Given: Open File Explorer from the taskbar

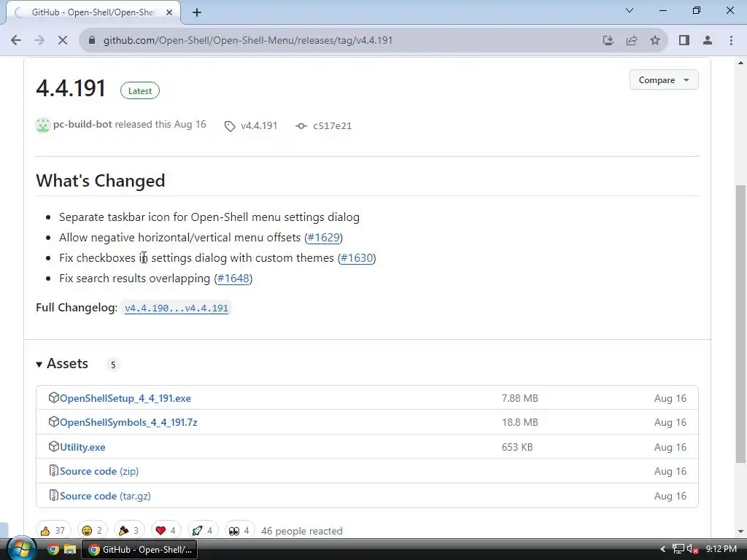Looking at the screenshot, I should tap(70, 550).
